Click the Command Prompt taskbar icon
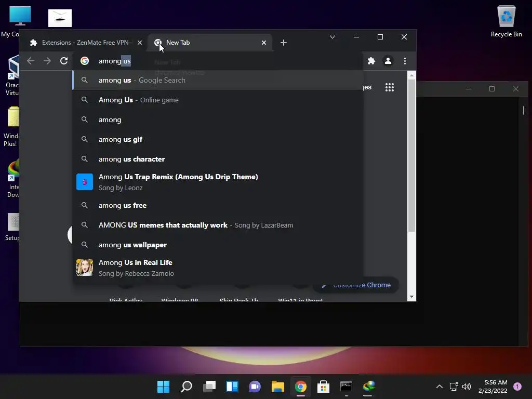This screenshot has width=532, height=399. coord(346,387)
